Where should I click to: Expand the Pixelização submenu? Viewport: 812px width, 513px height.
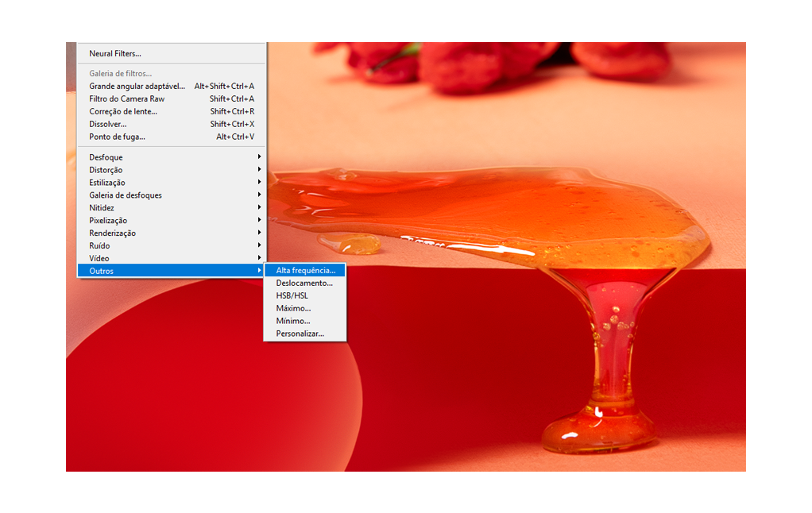(x=172, y=221)
